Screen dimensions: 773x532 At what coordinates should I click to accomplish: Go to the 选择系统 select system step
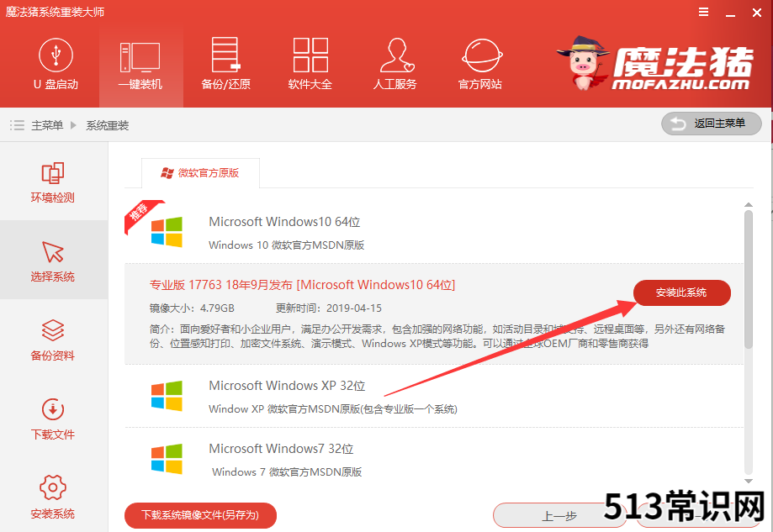tap(53, 260)
